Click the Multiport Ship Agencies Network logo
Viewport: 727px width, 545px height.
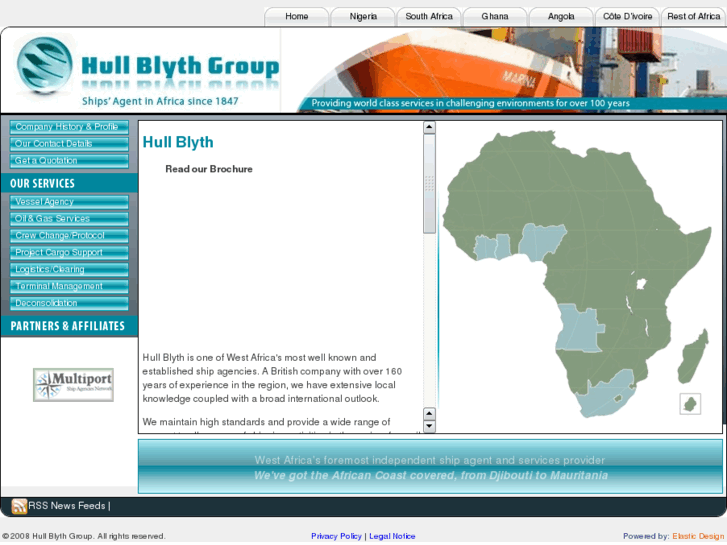click(x=73, y=385)
